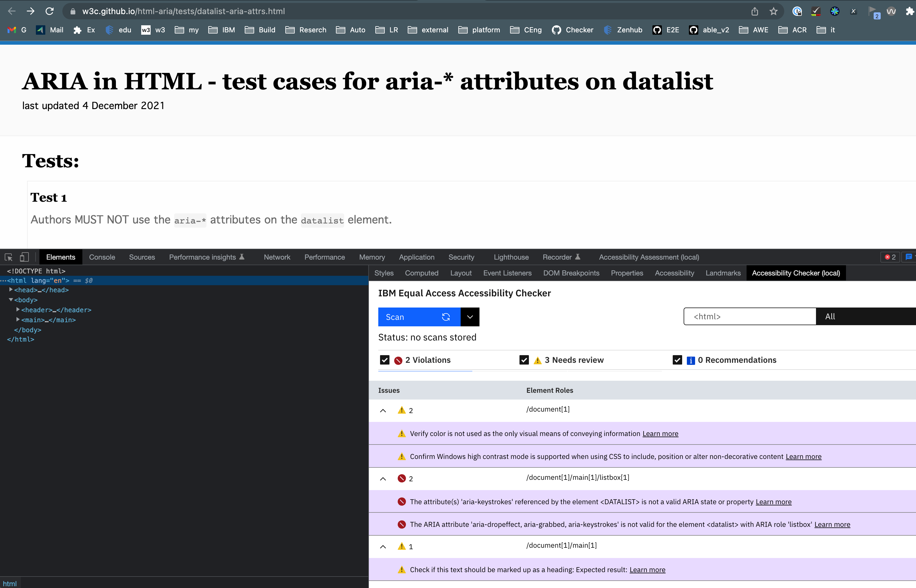This screenshot has height=588, width=916.
Task: Open the browser share icon
Action: (755, 11)
